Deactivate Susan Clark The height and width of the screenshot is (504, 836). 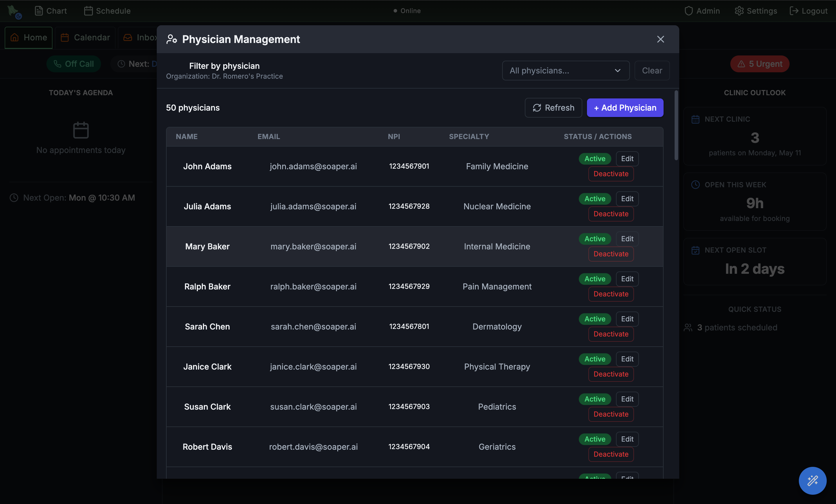pos(611,414)
